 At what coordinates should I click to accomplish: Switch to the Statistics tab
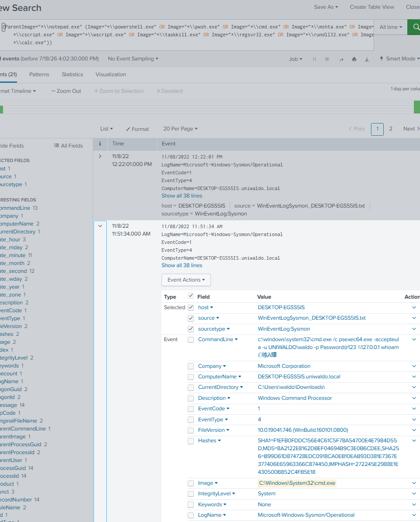(x=72, y=74)
